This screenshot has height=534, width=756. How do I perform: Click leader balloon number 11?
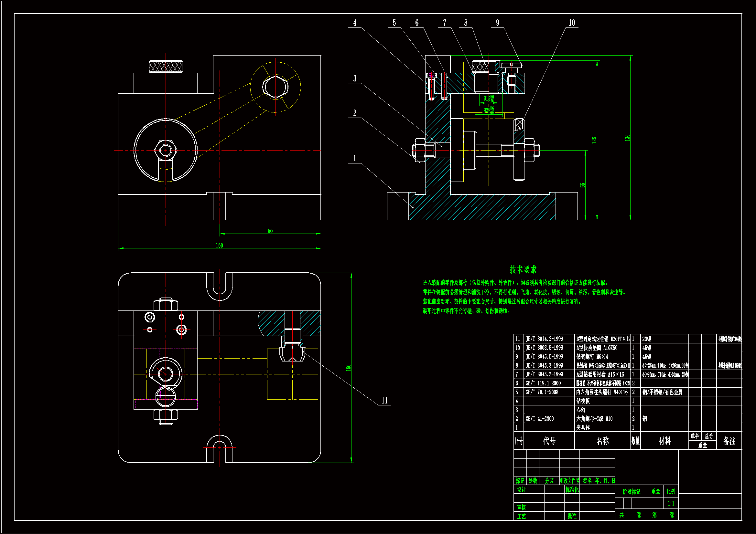point(384,400)
